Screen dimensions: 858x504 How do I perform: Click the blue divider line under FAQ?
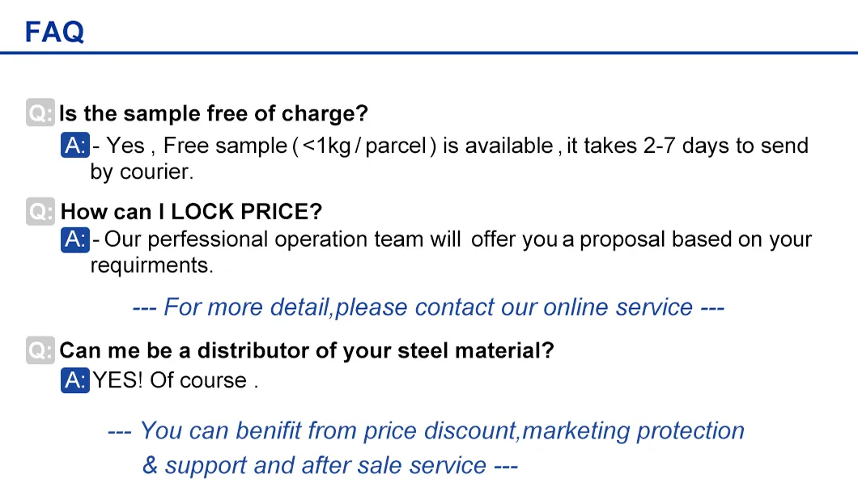429,53
